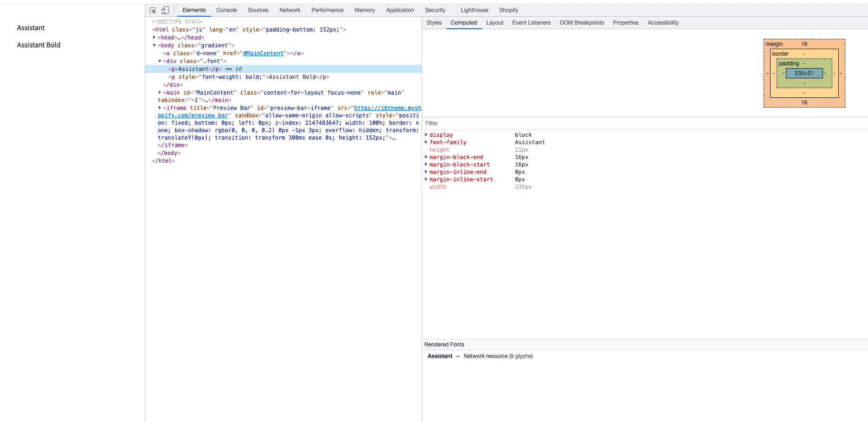Open the Properties sidebar tab
Screen dimensions: 868x422
(625, 23)
